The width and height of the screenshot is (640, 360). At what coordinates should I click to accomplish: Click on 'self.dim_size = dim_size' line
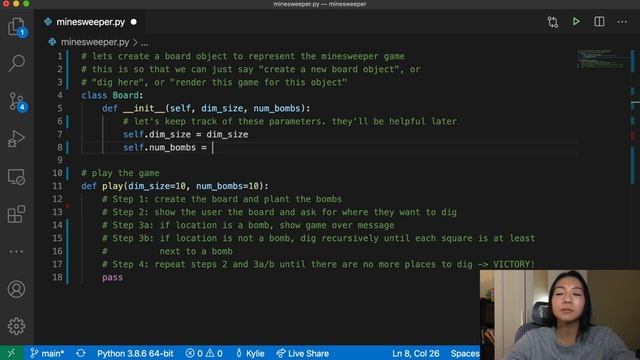click(x=185, y=134)
